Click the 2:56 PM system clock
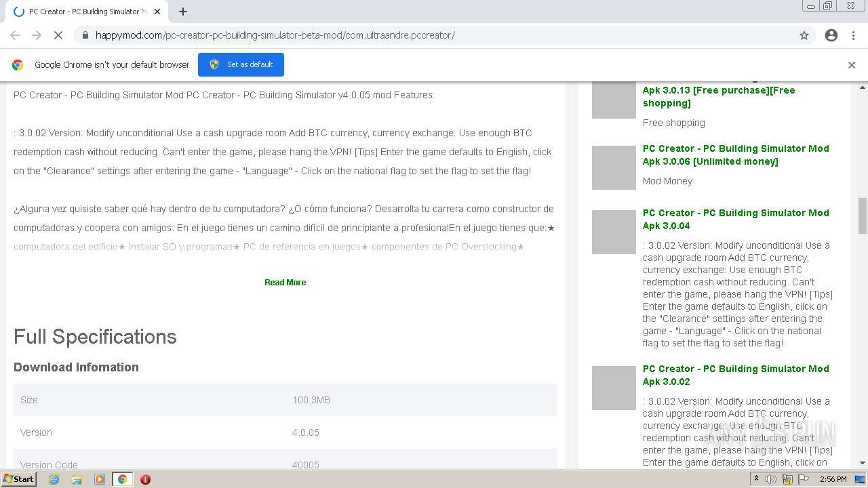Screen dimensions: 868x488 pyautogui.click(x=833, y=479)
